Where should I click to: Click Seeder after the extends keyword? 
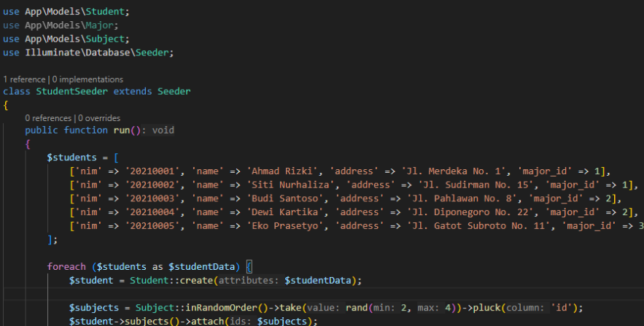click(174, 92)
